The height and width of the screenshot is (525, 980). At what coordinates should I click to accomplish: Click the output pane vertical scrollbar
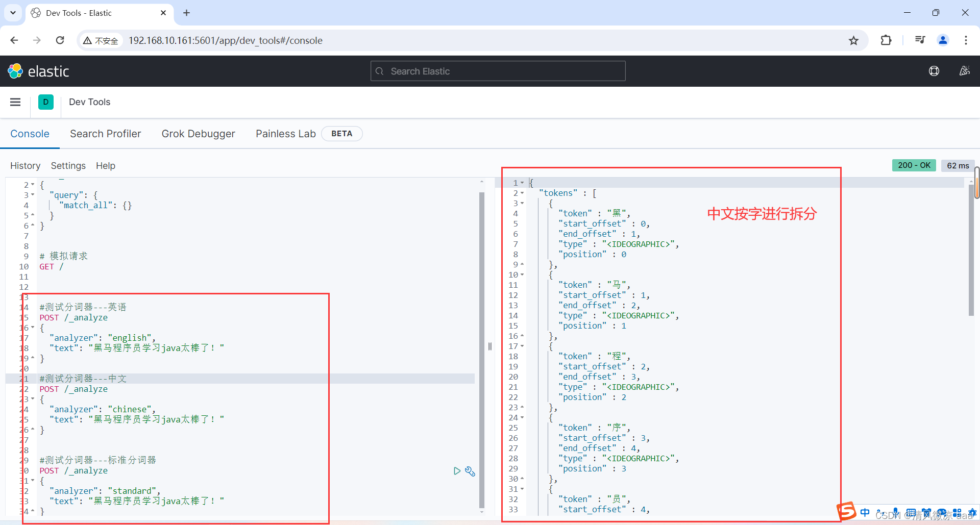pyautogui.click(x=971, y=250)
